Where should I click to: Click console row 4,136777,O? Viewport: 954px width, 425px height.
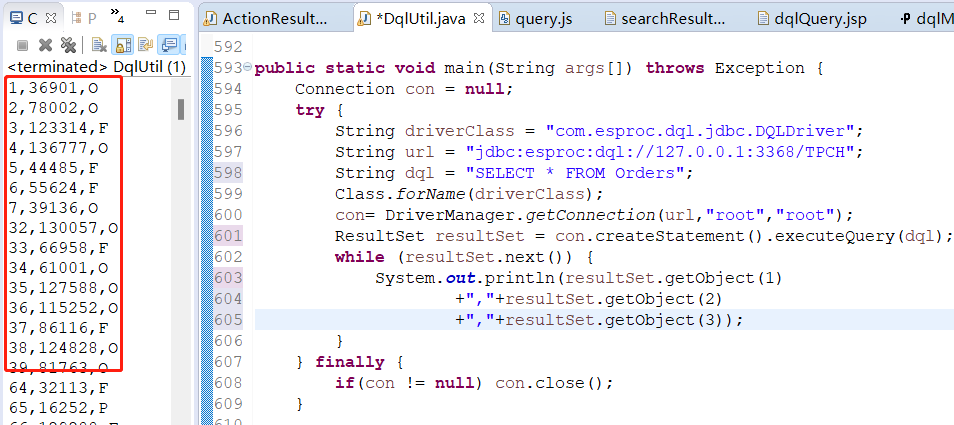pyautogui.click(x=58, y=148)
